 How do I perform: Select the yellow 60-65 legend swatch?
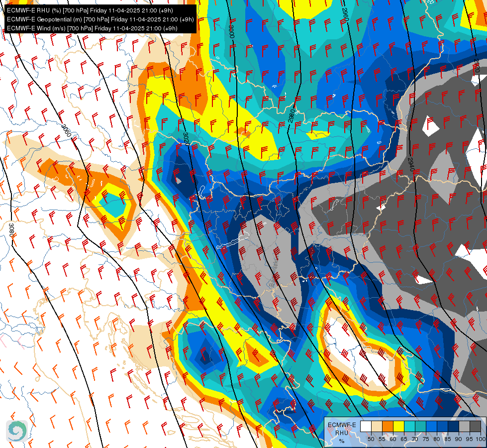399,426
